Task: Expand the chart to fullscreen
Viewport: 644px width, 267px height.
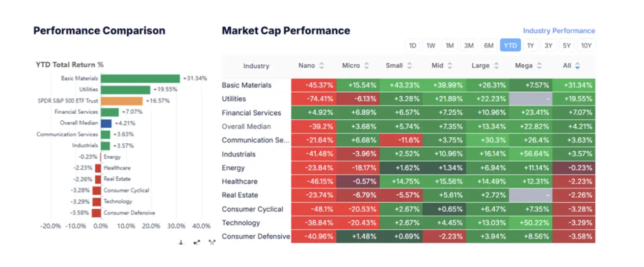Action: 212,242
